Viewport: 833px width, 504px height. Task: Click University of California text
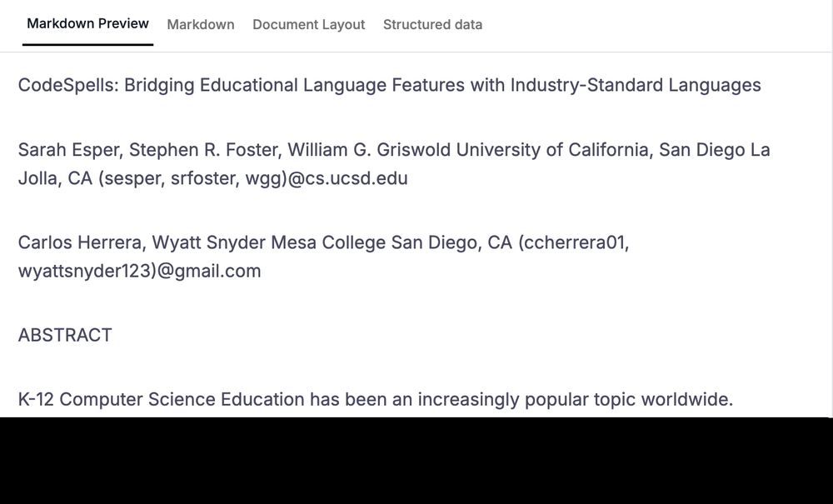pyautogui.click(x=555, y=150)
